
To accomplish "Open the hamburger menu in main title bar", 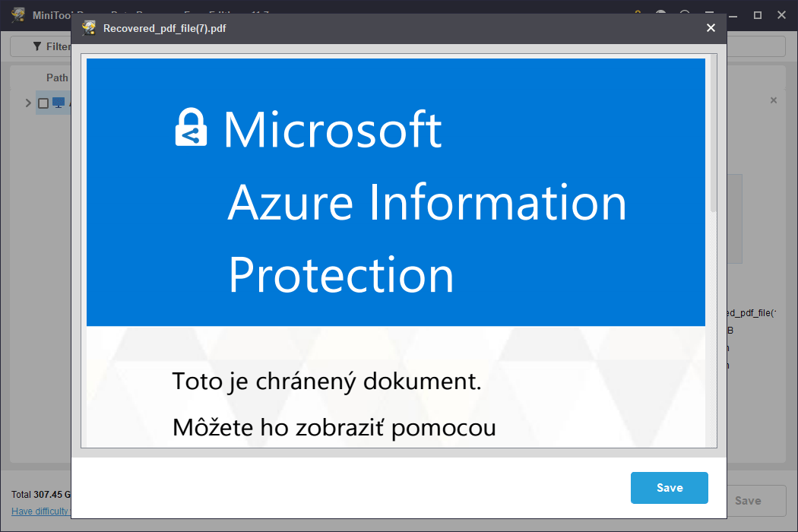I will tap(708, 14).
